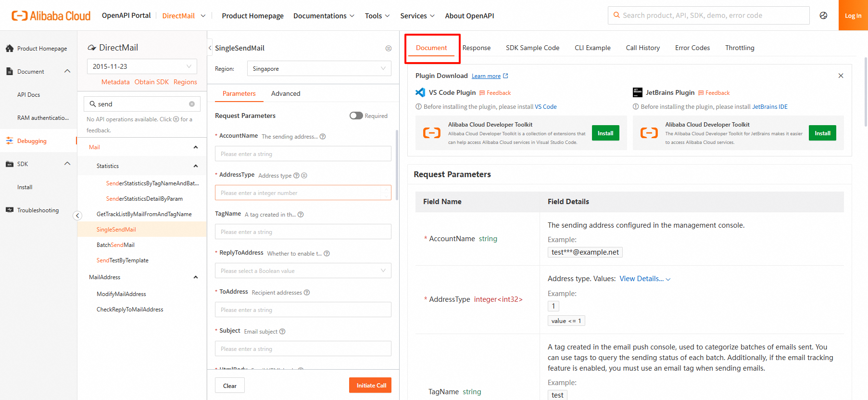This screenshot has width=868, height=400.
Task: Click the Document icon in sidebar
Action: (x=9, y=72)
